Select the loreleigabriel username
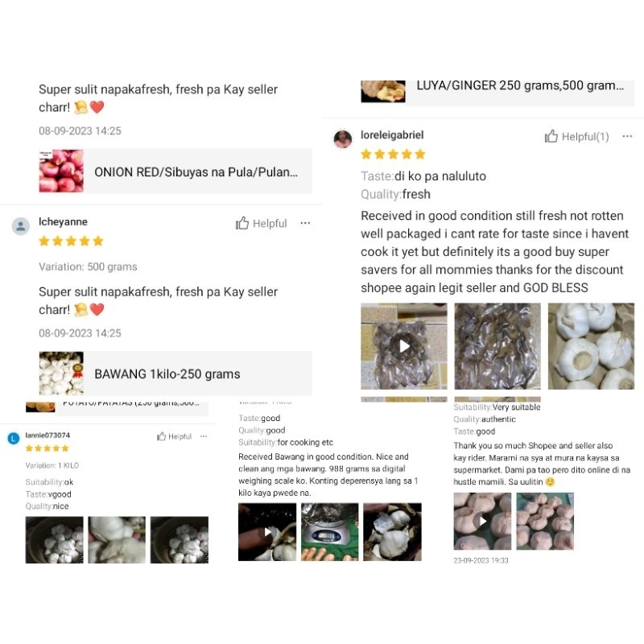The height and width of the screenshot is (644, 644). [392, 134]
